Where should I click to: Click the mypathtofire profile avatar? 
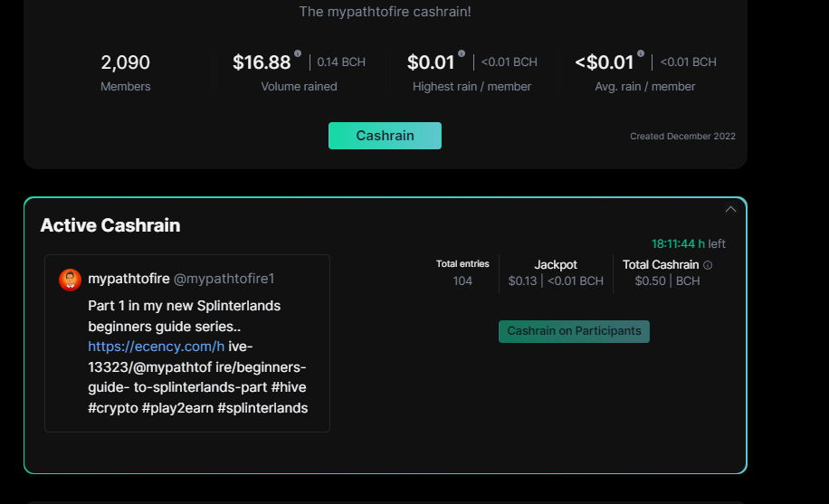point(70,280)
